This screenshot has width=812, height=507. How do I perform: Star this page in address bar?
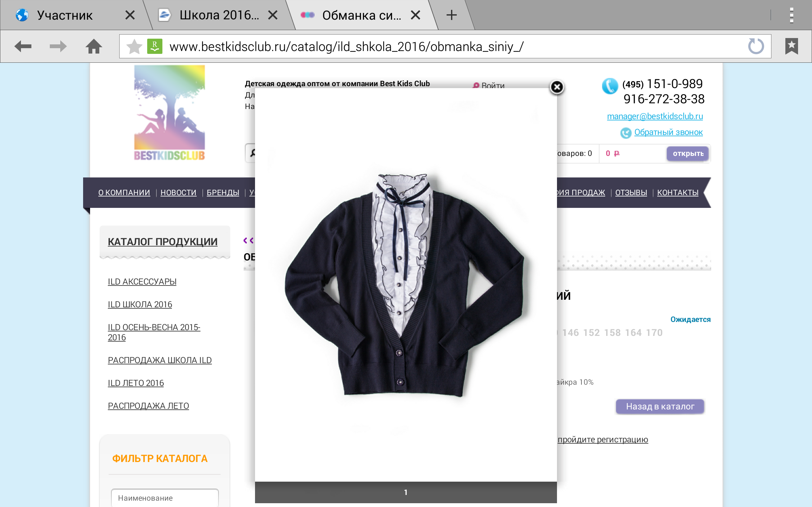[x=134, y=47]
